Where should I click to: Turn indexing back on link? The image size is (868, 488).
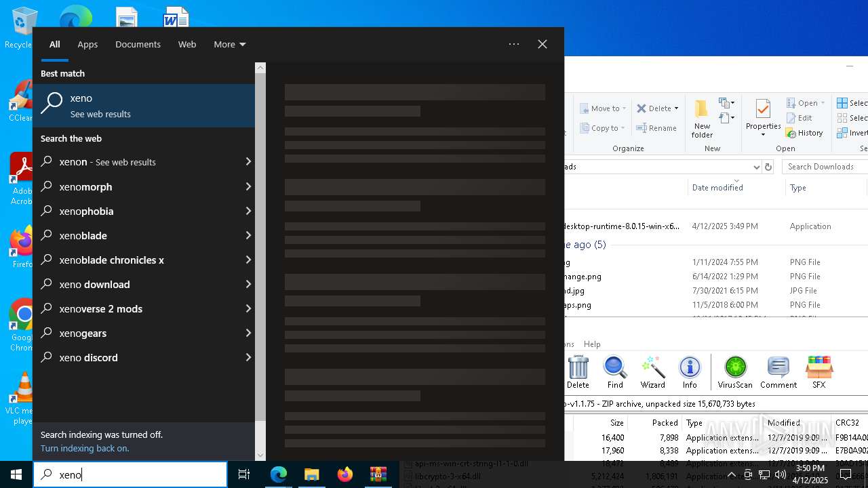tap(85, 448)
